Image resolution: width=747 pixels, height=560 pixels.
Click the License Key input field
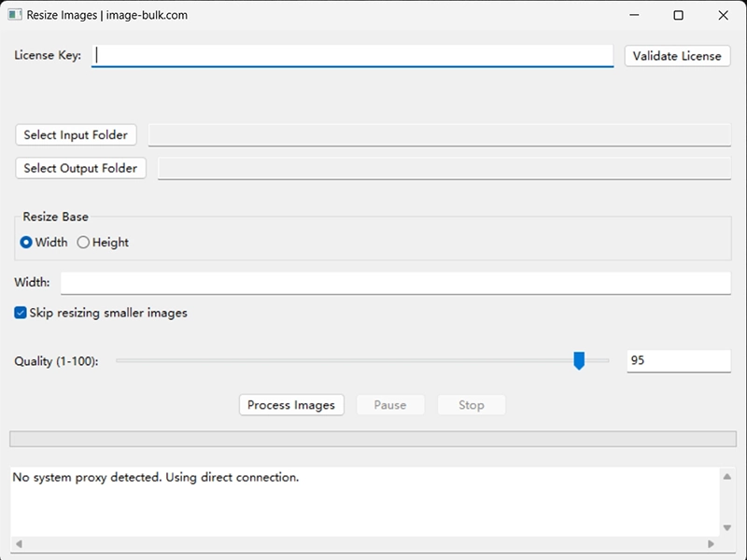[352, 56]
